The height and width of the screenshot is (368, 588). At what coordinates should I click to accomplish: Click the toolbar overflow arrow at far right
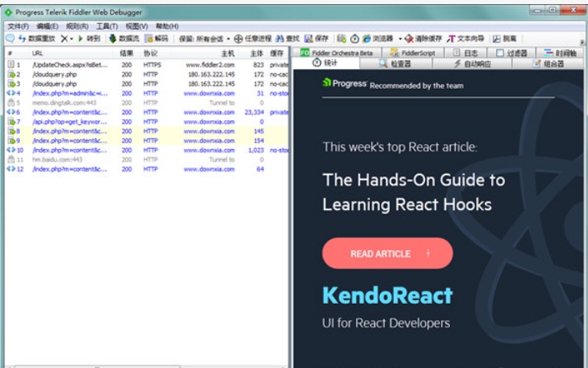tap(582, 42)
